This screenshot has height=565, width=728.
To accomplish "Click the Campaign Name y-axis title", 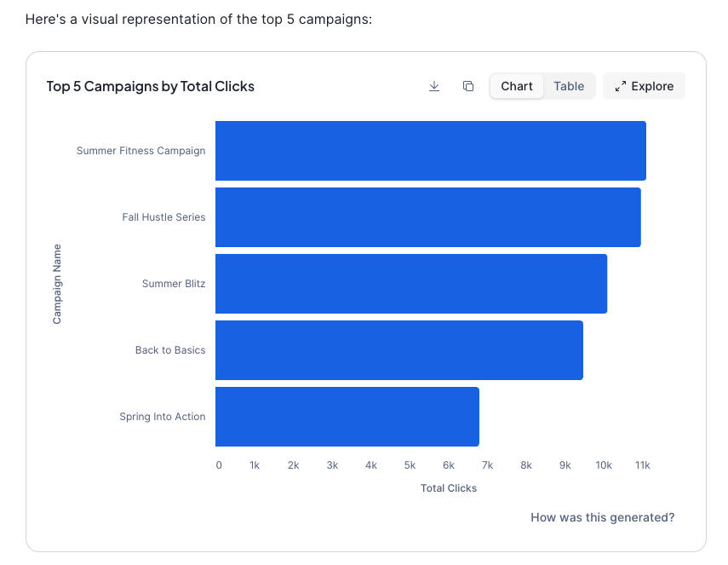I will coord(57,284).
